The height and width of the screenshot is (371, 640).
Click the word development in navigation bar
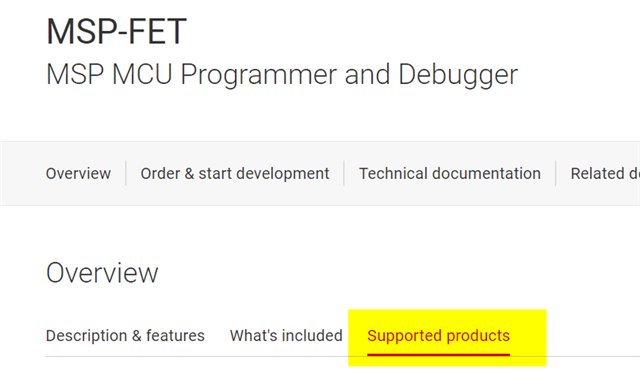[283, 173]
